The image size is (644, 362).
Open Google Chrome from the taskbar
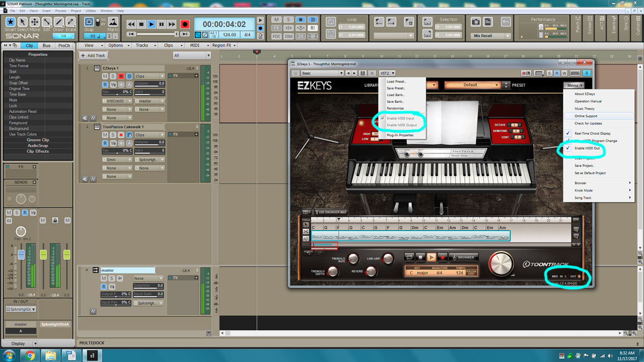click(30, 355)
